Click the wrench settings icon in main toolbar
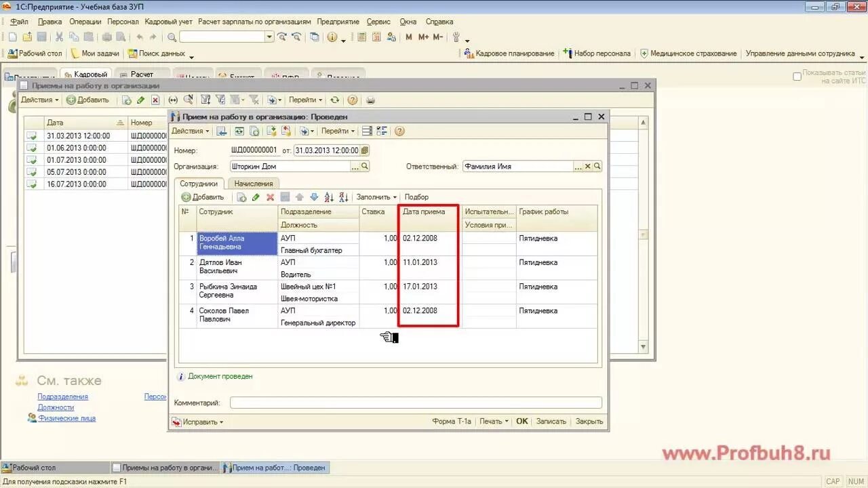Image resolution: width=868 pixels, height=488 pixels. point(456,37)
